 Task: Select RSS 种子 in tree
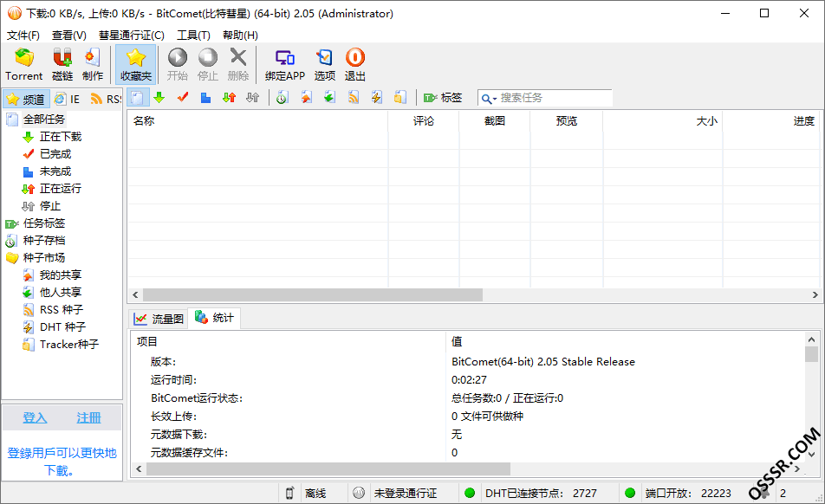click(61, 310)
